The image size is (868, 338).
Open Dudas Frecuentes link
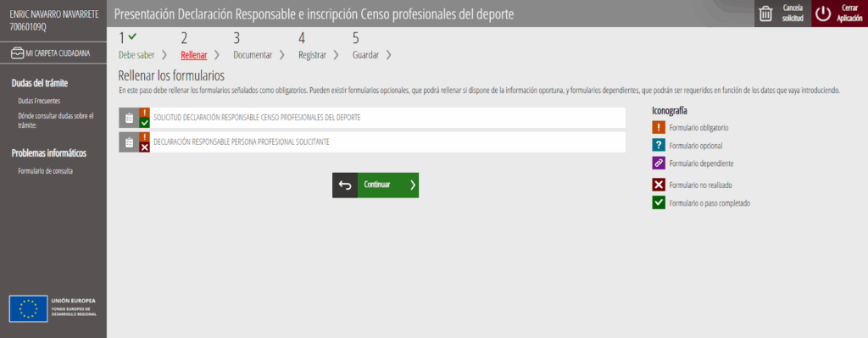point(39,102)
